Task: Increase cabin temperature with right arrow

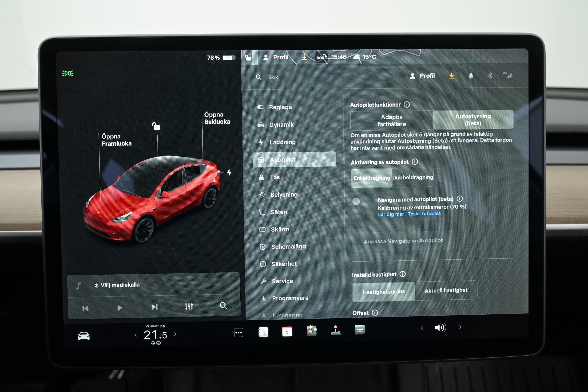Action: pos(175,334)
